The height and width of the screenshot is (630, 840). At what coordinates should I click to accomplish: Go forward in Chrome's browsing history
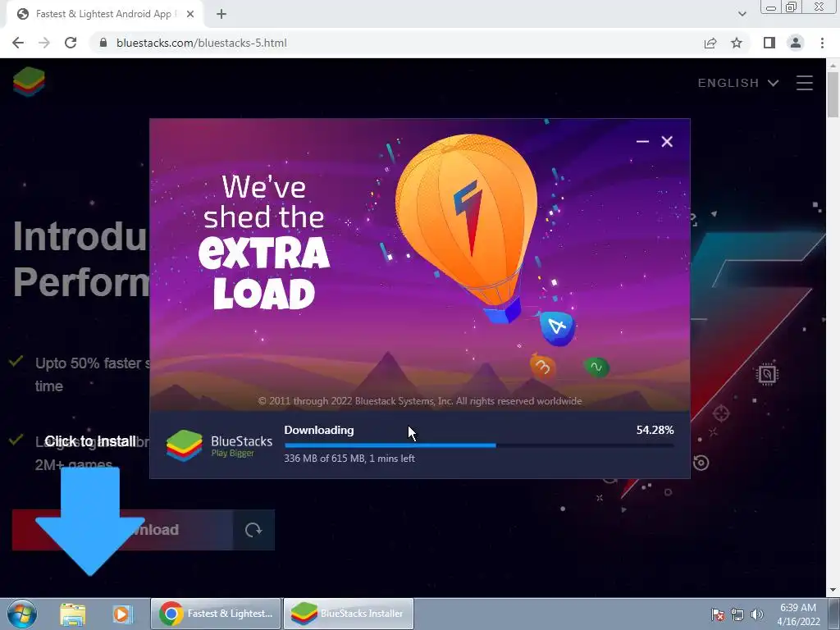click(x=44, y=43)
